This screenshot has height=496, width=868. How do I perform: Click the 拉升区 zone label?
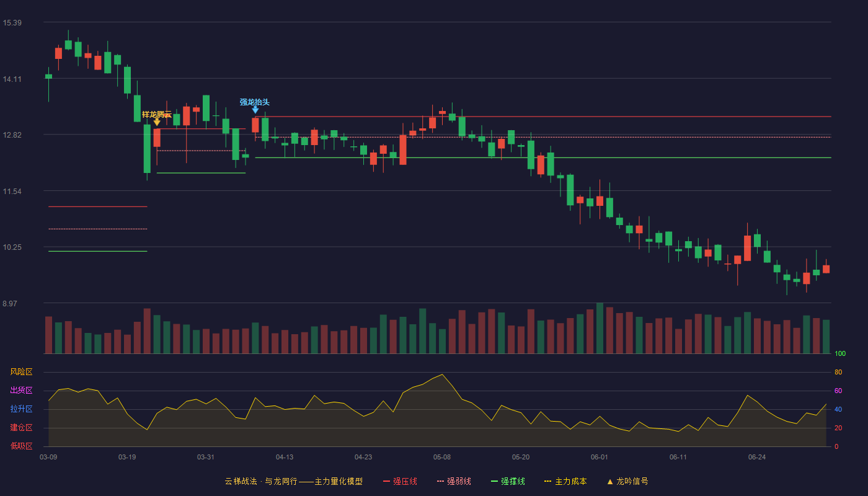(21, 409)
